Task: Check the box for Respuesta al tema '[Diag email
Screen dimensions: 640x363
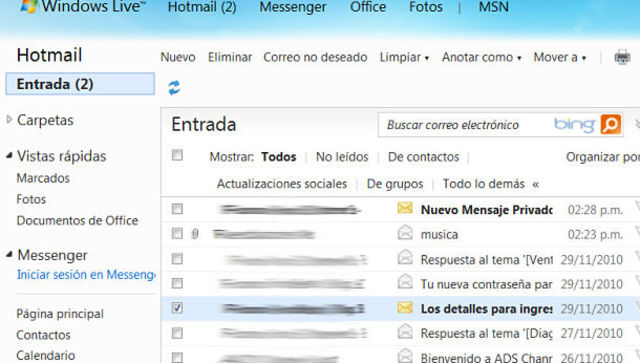Action: (177, 333)
